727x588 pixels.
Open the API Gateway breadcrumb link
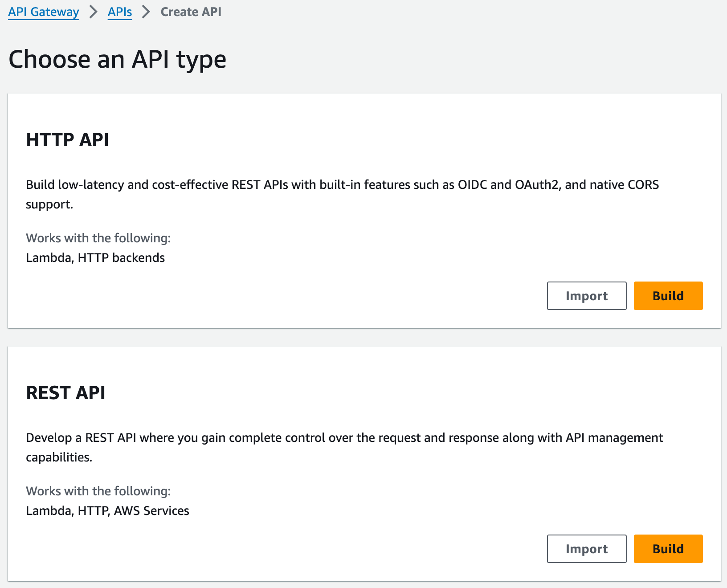coord(44,12)
